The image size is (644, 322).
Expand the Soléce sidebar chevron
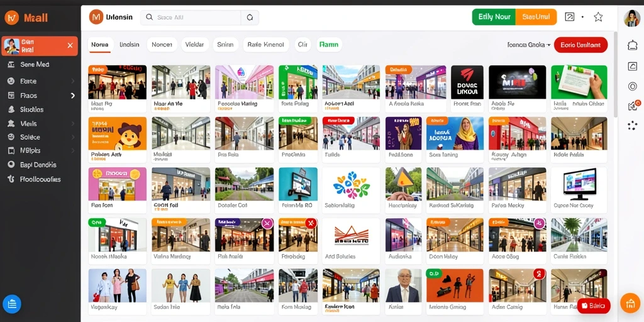click(73, 137)
